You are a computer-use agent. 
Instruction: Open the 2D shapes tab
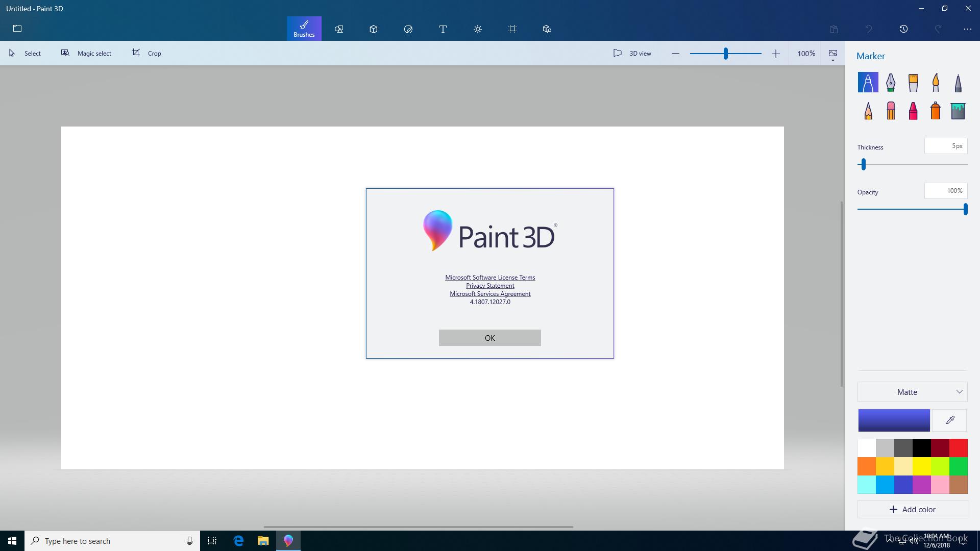point(339,29)
